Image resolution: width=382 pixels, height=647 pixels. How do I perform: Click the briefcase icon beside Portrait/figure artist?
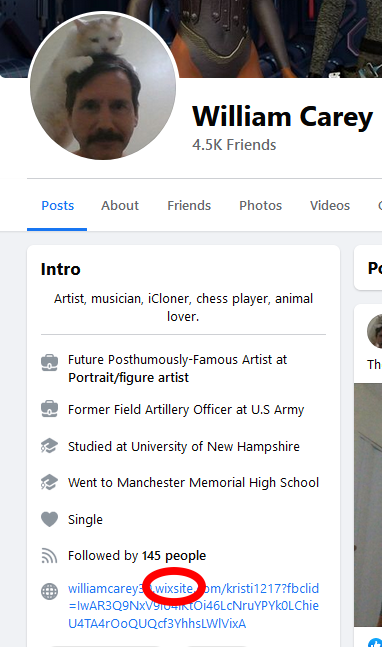coord(50,363)
